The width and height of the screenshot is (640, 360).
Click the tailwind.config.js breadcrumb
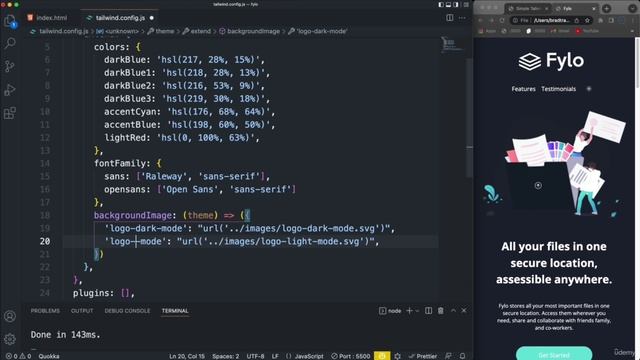point(64,31)
